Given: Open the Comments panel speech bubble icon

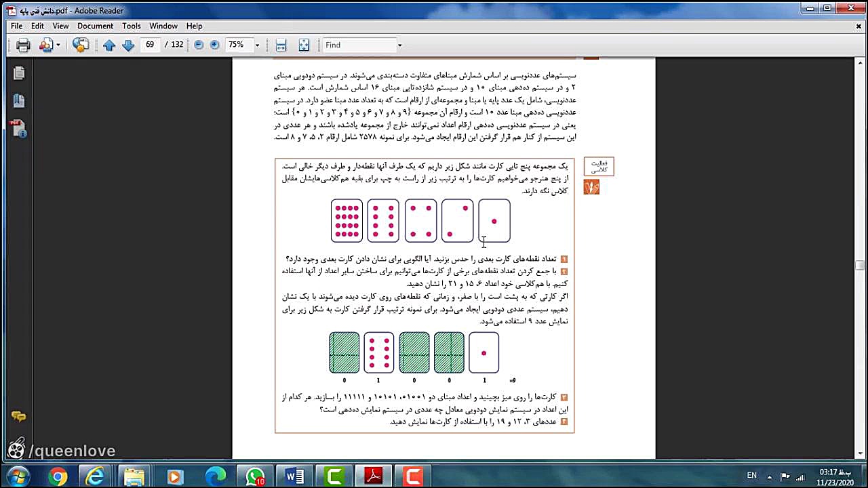Looking at the screenshot, I should (x=18, y=417).
